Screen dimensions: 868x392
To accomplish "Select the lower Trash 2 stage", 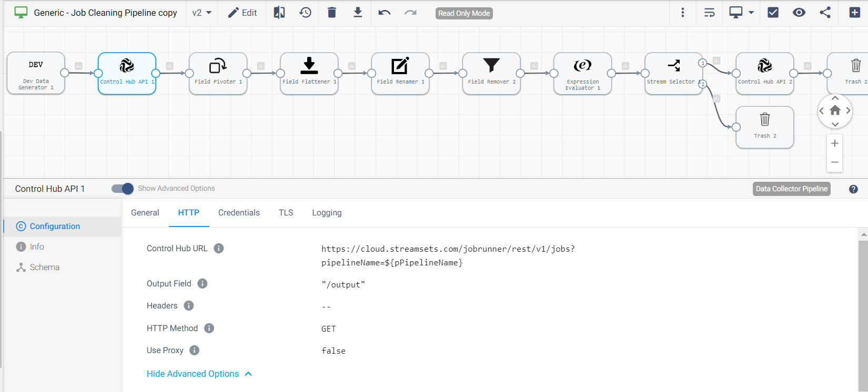I will pyautogui.click(x=765, y=127).
